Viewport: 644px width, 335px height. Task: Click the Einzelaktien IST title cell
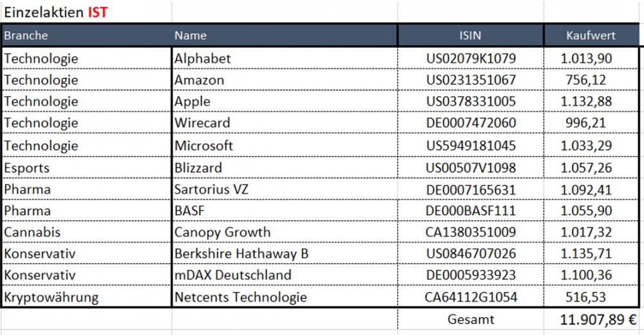click(x=57, y=11)
